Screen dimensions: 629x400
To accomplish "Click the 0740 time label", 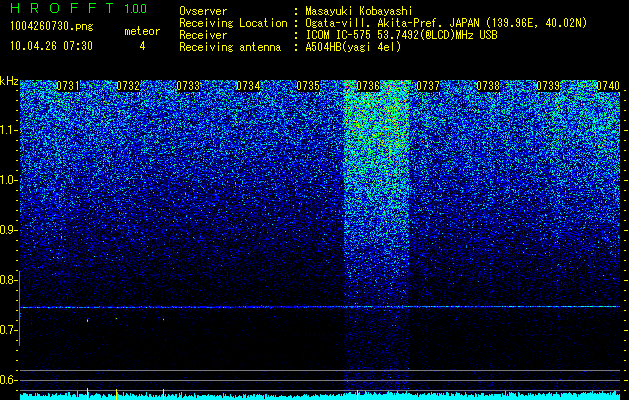I will (608, 86).
